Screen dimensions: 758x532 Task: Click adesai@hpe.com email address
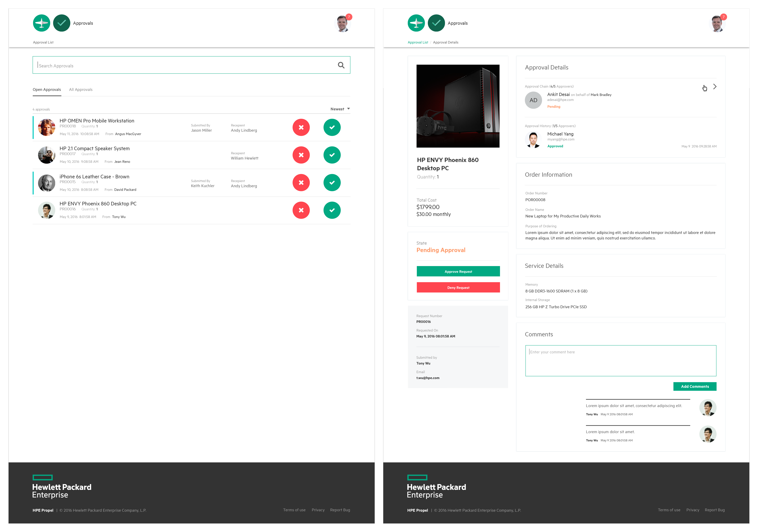pyautogui.click(x=560, y=100)
